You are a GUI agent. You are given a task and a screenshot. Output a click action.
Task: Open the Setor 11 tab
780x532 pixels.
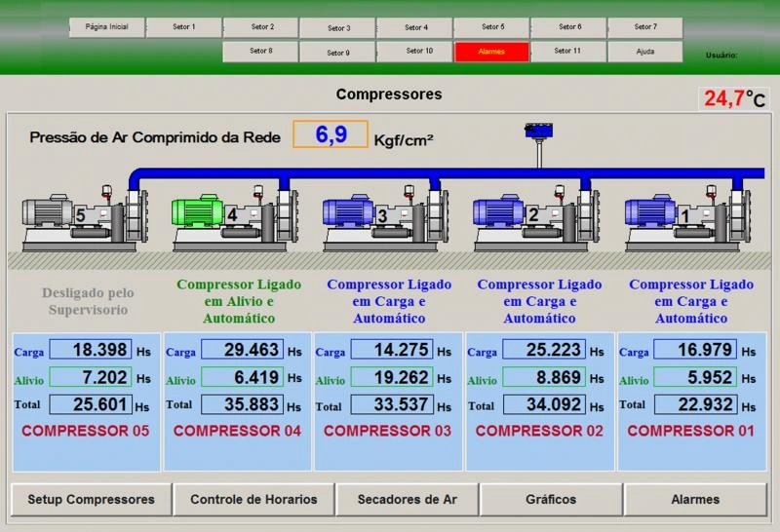pos(567,52)
